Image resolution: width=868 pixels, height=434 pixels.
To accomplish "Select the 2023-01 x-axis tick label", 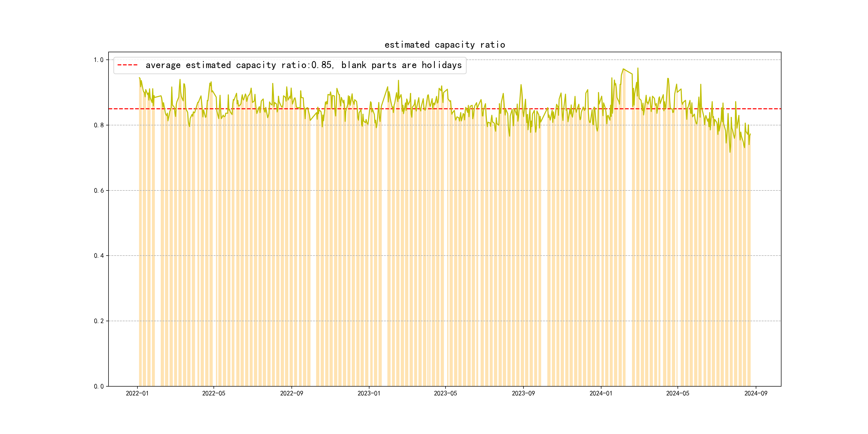I will coord(369,394).
